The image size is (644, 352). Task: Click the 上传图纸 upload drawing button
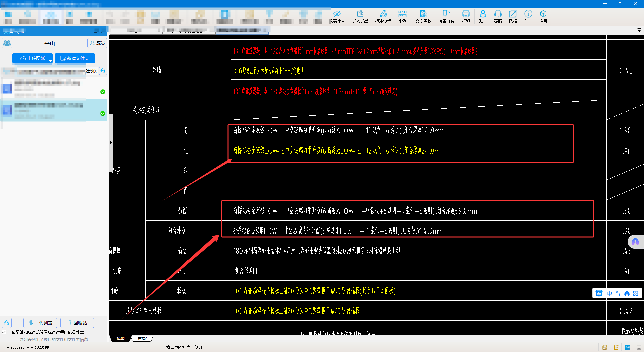33,58
